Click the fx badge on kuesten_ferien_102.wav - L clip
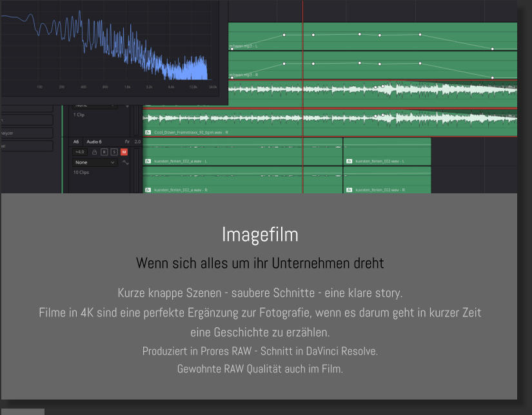 348,160
